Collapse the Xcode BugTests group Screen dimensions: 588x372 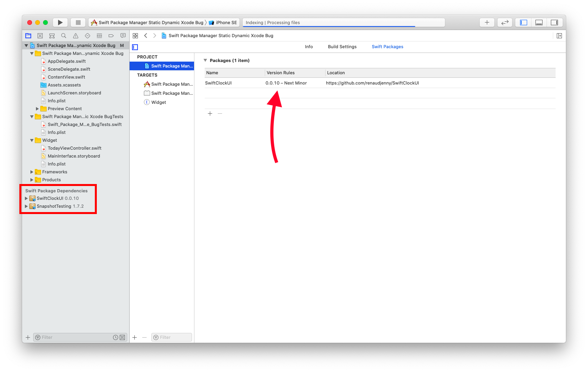[32, 116]
